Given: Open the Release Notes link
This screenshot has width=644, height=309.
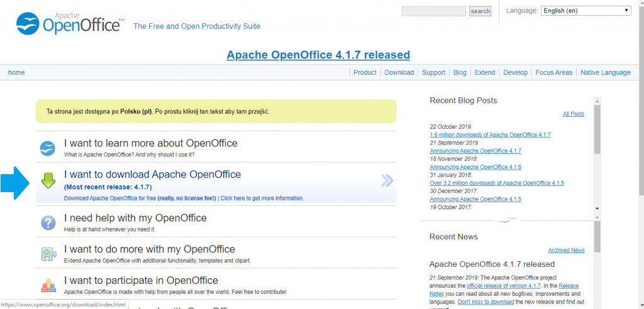Looking at the screenshot, I should click(504, 290).
